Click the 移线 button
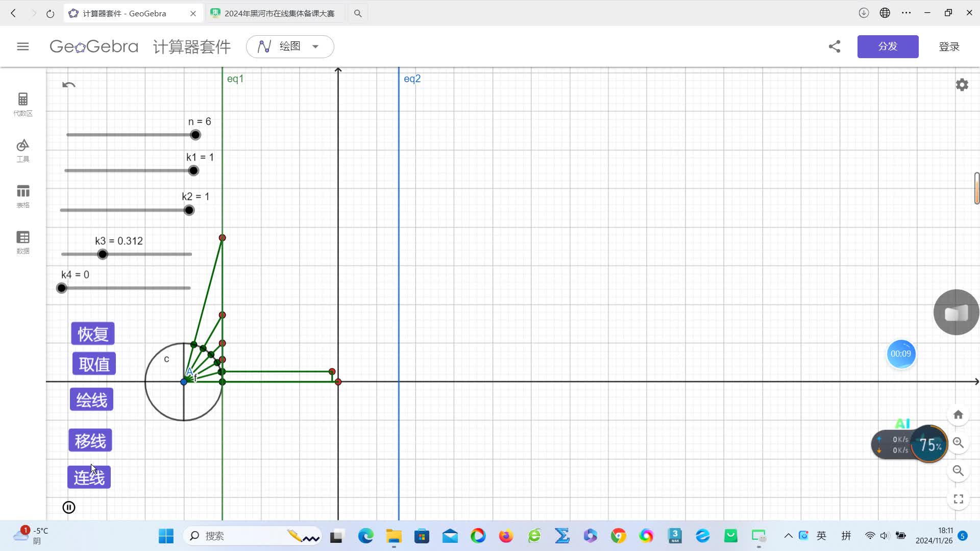980x551 pixels. coord(90,440)
